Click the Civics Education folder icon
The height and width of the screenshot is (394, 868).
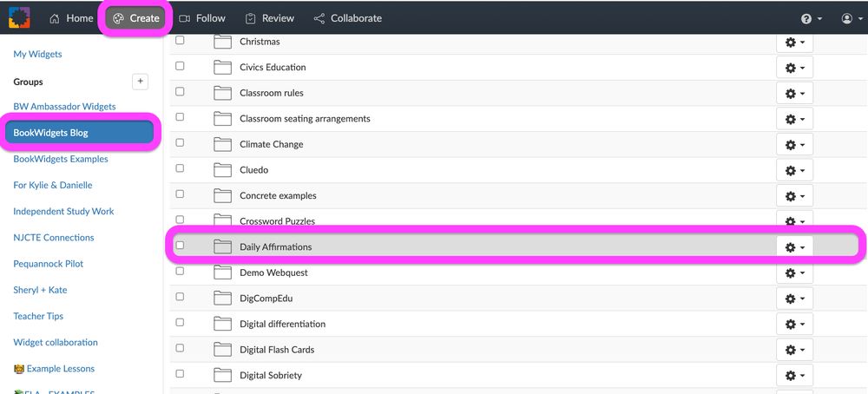(222, 68)
